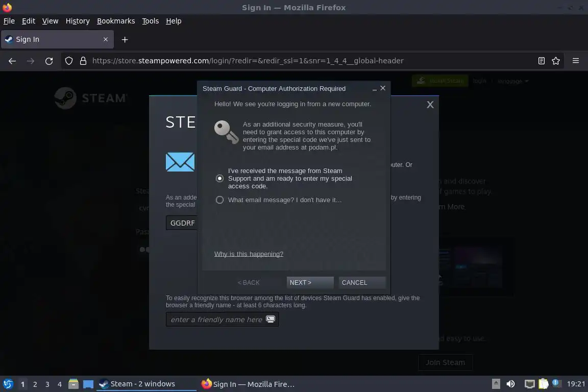
Task: Switch to Firefox Sign In taskbar entry
Action: pyautogui.click(x=248, y=384)
